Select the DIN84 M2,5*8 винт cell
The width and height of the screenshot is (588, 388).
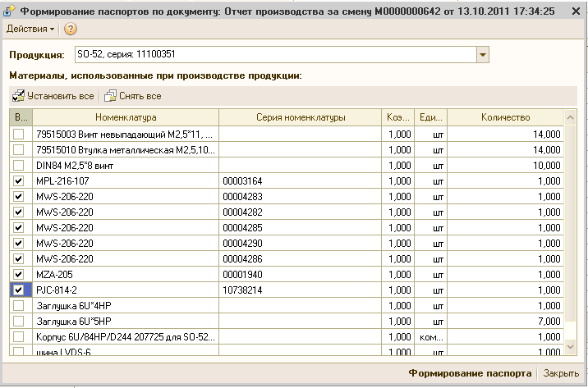point(126,165)
